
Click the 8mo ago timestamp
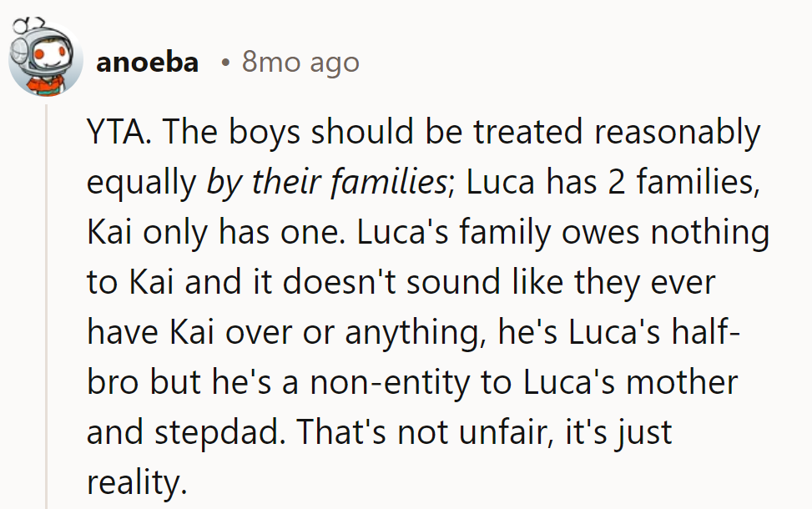pos(300,63)
